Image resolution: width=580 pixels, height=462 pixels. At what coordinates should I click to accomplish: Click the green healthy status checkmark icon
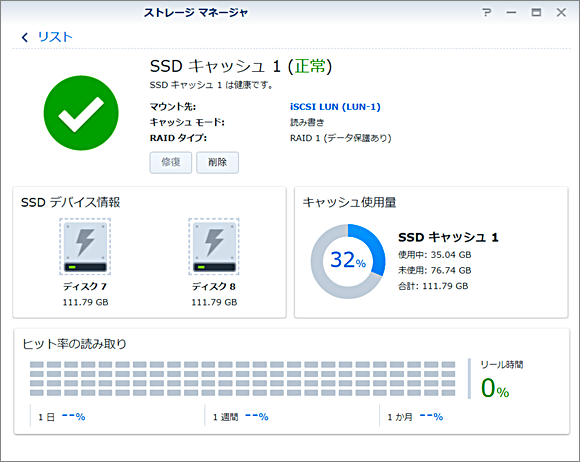pyautogui.click(x=81, y=113)
